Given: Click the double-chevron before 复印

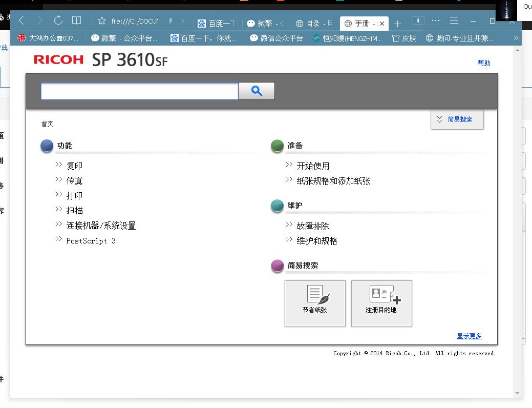Looking at the screenshot, I should pyautogui.click(x=59, y=165).
